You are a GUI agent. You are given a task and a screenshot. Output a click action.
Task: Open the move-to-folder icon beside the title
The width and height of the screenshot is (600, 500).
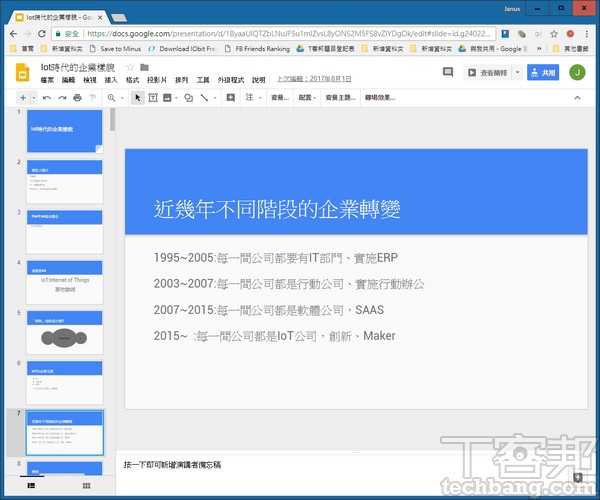coord(144,67)
